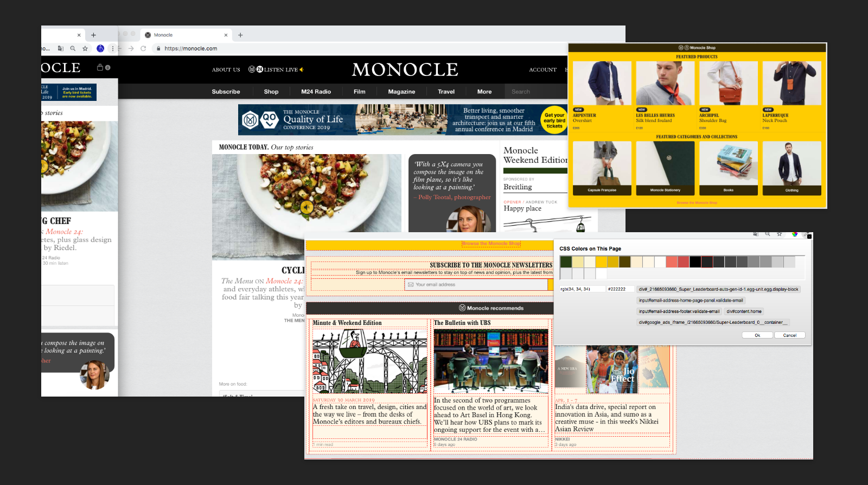The image size is (868, 485).
Task: Click the yellow audio play icon on the food photo
Action: [x=307, y=207]
